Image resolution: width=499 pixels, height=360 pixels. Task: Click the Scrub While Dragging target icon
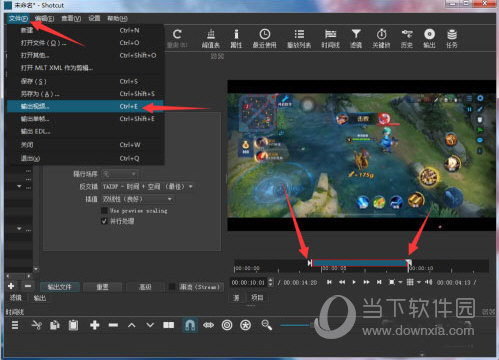[x=227, y=325]
